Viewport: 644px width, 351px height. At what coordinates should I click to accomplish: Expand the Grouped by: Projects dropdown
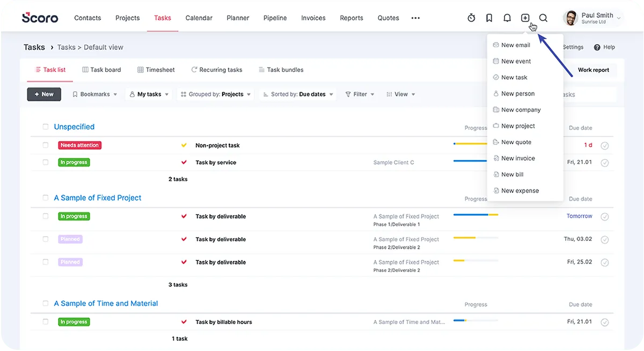215,94
